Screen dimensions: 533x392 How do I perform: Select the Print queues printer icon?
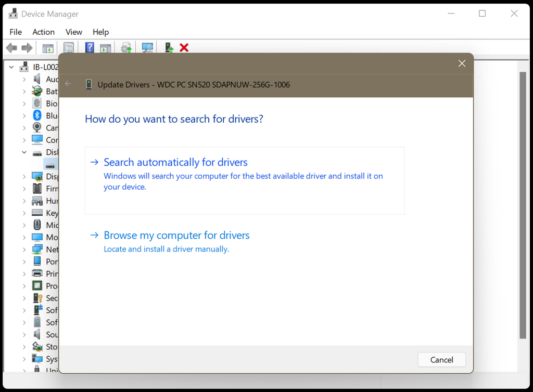tap(37, 273)
